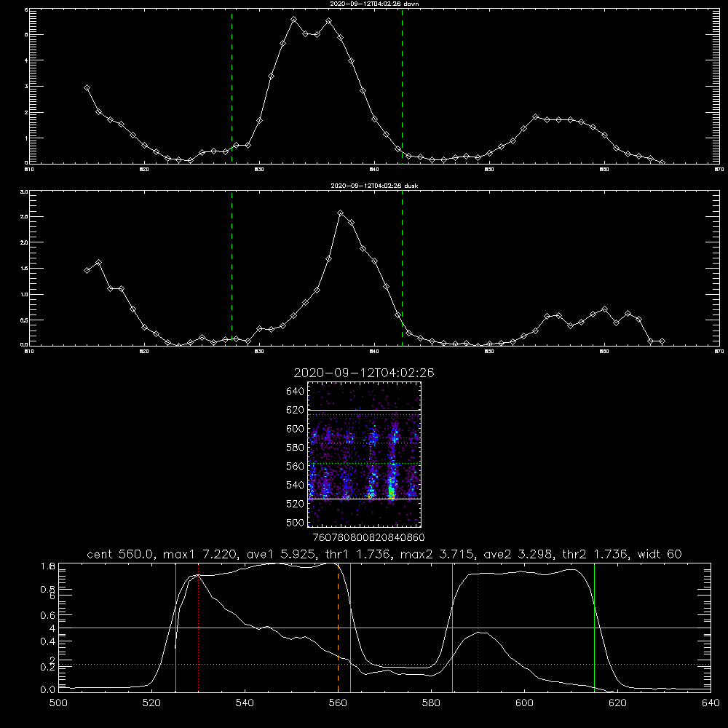Click the 'max2 3.715' value

pos(438,554)
